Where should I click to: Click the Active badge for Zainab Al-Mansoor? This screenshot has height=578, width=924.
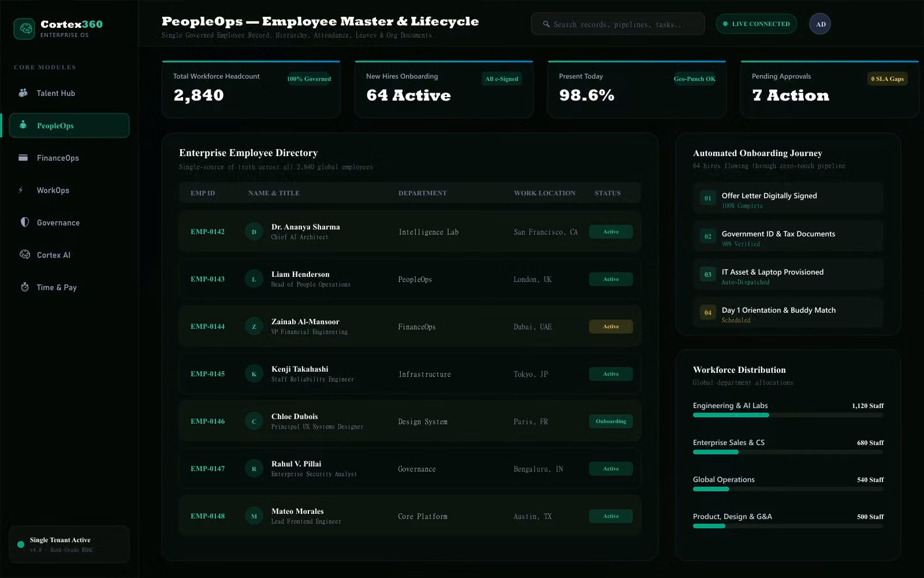click(x=611, y=327)
